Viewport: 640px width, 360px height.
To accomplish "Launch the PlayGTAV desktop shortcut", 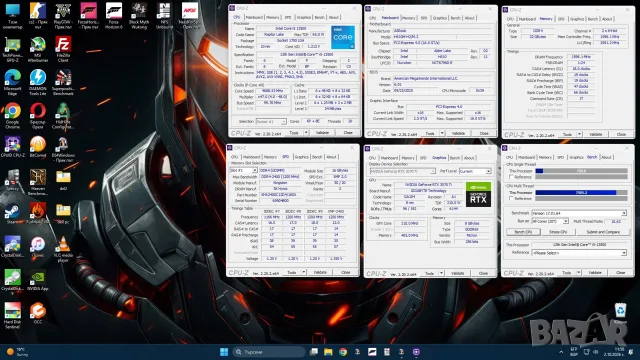I will (63, 16).
